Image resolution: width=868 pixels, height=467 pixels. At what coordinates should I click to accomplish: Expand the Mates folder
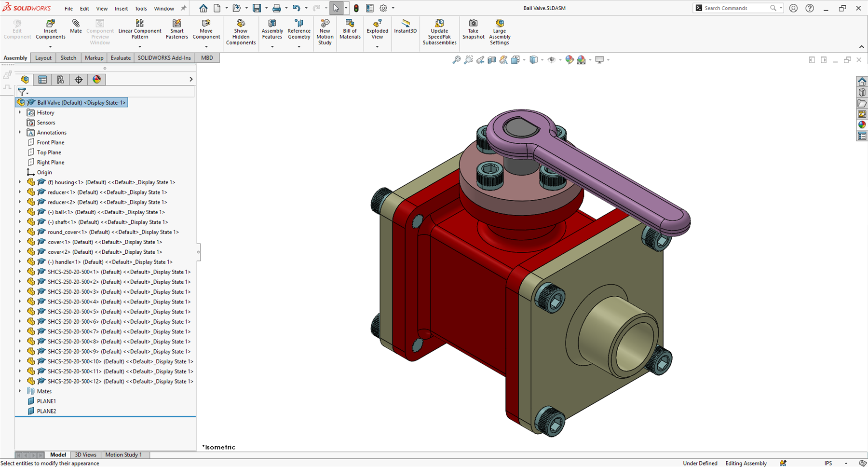(20, 391)
